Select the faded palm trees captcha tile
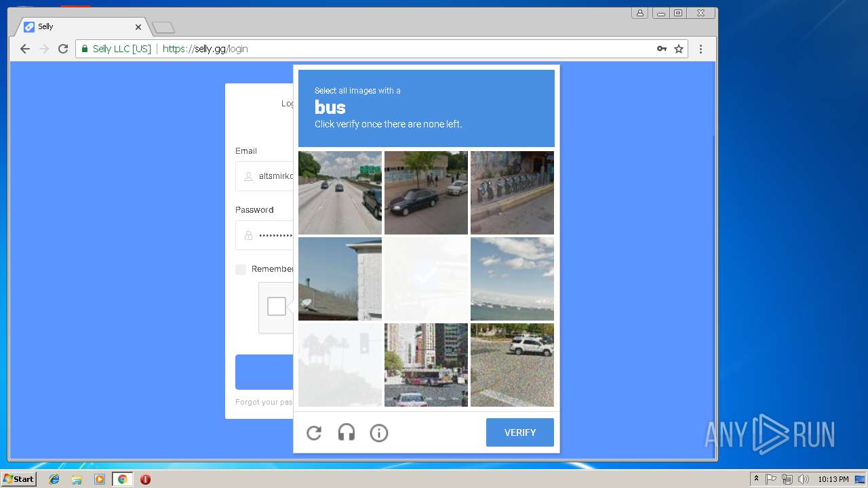 (x=340, y=365)
